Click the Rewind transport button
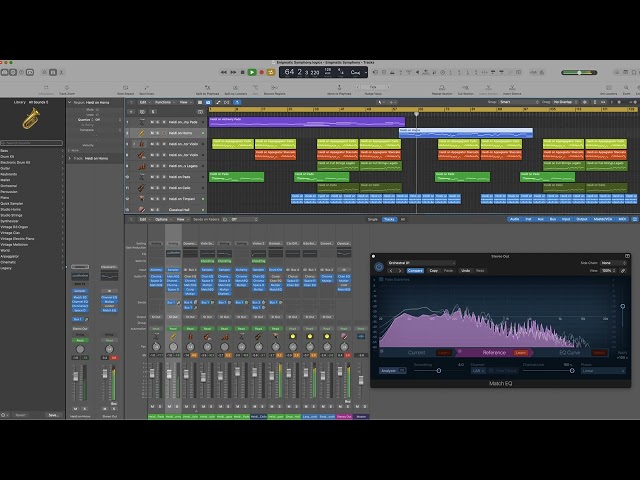Viewport: 640px width, 480px height. tap(224, 72)
